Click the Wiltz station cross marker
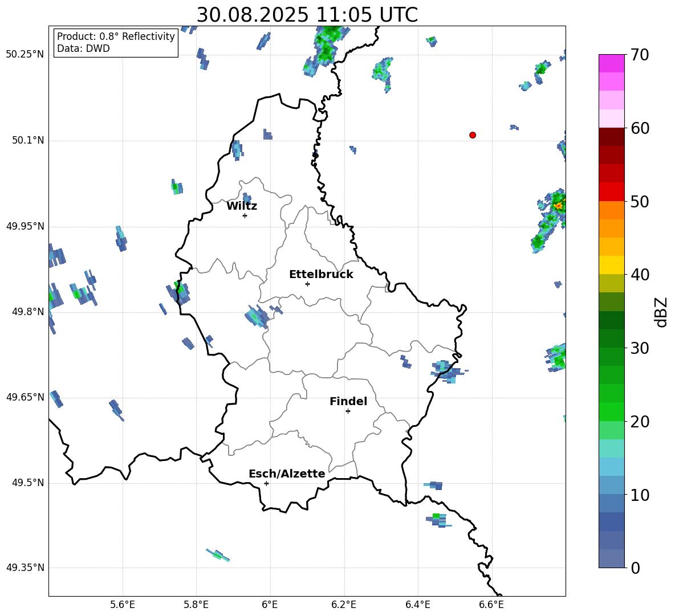 point(245,215)
